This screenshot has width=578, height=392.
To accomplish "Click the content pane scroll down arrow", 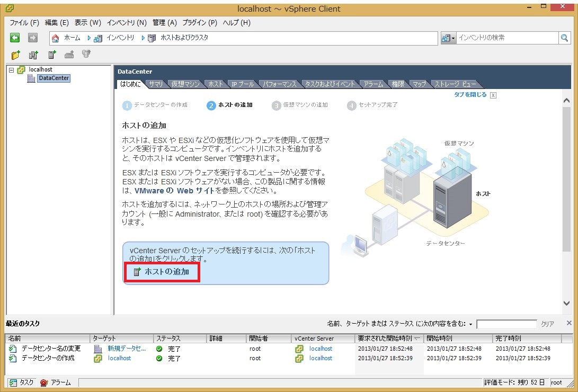I will tap(566, 303).
